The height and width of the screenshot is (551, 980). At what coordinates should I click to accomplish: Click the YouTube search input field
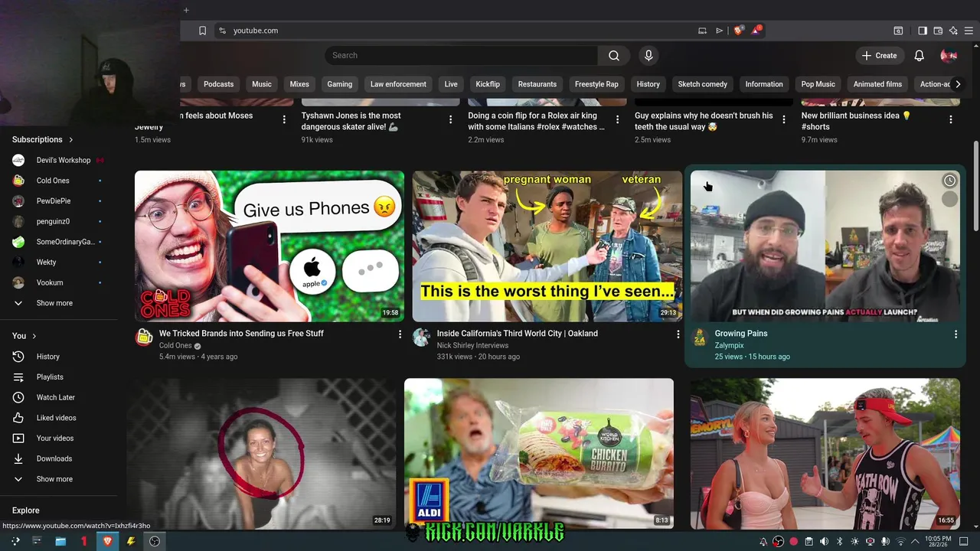[462, 55]
